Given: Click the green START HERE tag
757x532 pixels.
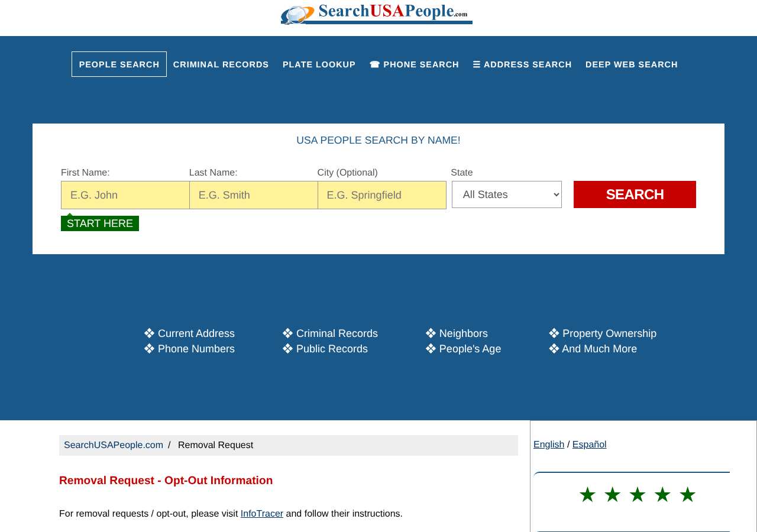Looking at the screenshot, I should 100,223.
